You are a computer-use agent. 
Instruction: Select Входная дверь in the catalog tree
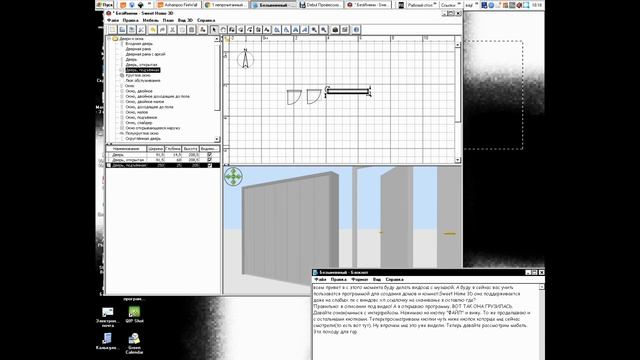(x=139, y=44)
